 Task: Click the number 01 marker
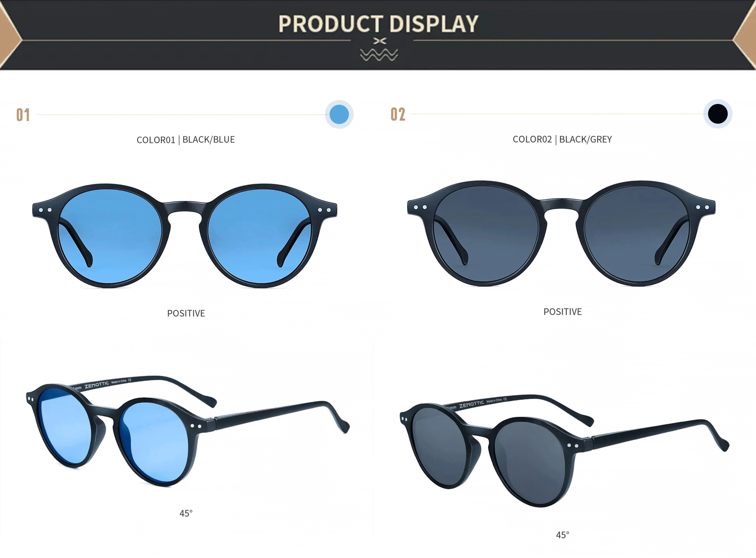pyautogui.click(x=23, y=115)
